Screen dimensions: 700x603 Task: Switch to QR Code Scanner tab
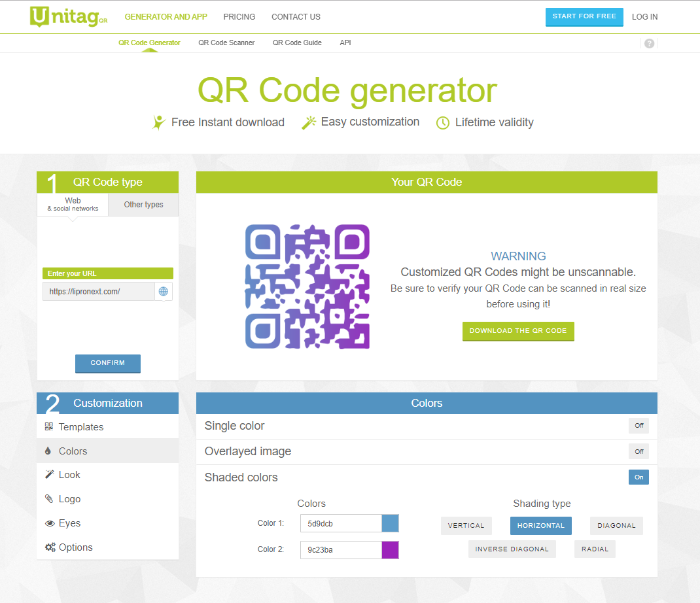226,43
